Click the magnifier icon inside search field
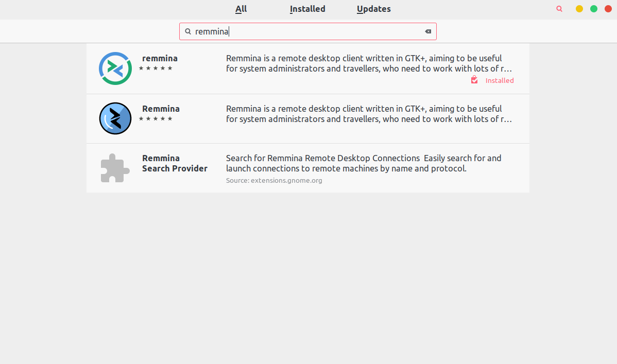Screen dimensions: 617x364 (188, 31)
